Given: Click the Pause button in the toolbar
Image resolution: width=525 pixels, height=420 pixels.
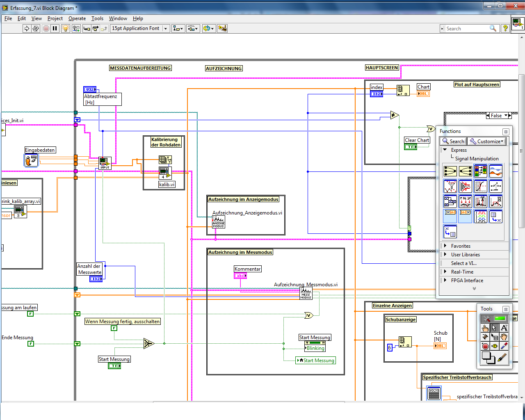Looking at the screenshot, I should pyautogui.click(x=55, y=28).
